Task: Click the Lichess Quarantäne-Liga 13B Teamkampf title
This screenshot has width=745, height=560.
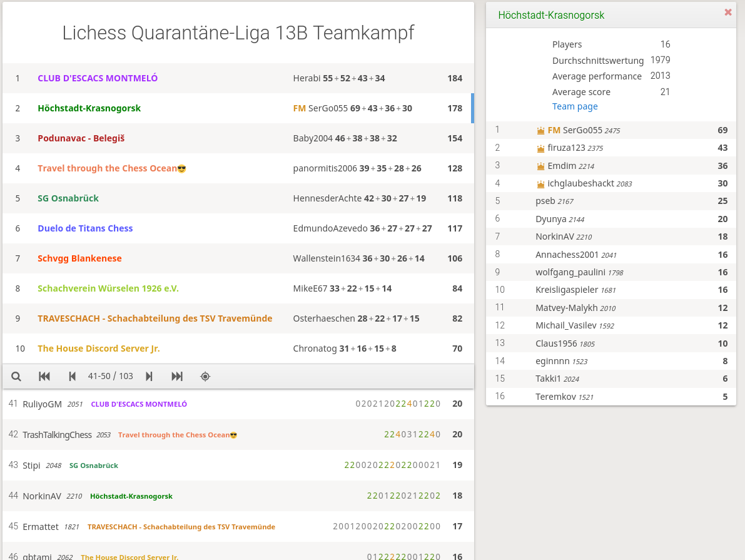Action: (x=238, y=33)
